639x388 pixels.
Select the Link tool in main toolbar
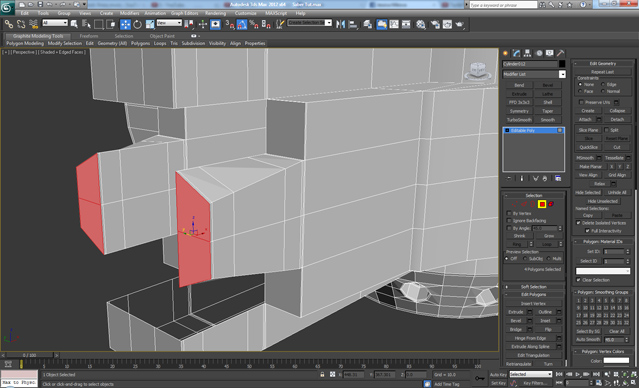9,24
